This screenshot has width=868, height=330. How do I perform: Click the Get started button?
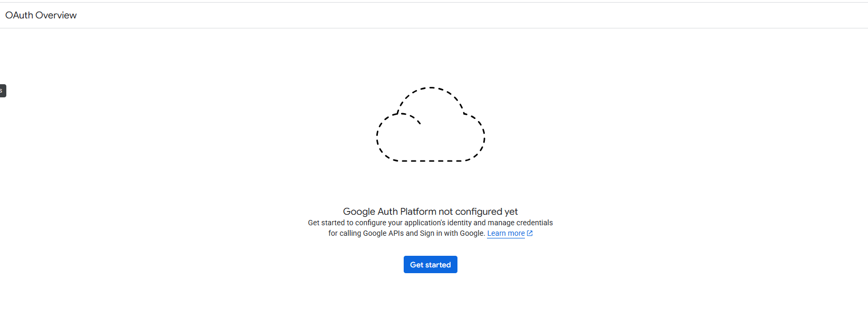click(x=430, y=264)
